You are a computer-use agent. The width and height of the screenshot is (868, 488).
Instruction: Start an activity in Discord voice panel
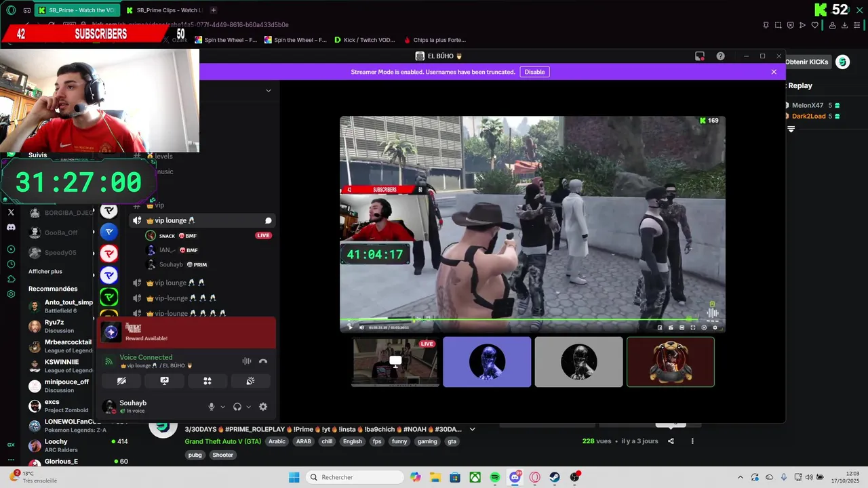(208, 381)
